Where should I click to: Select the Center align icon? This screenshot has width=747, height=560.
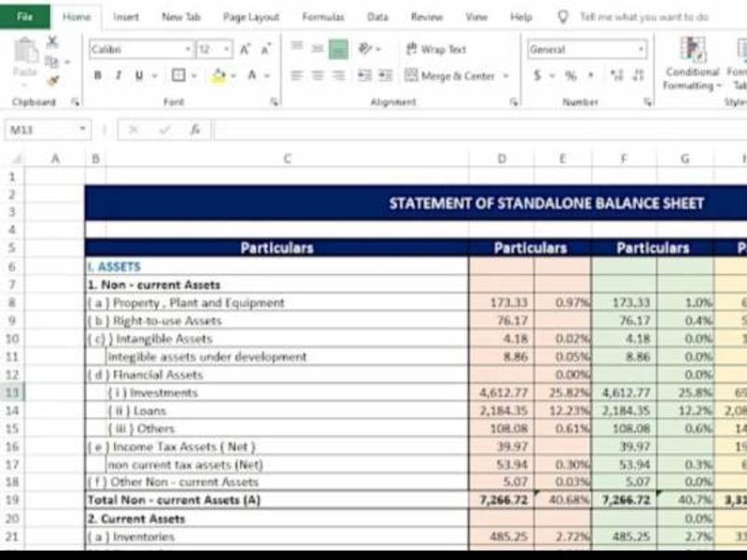tap(317, 76)
